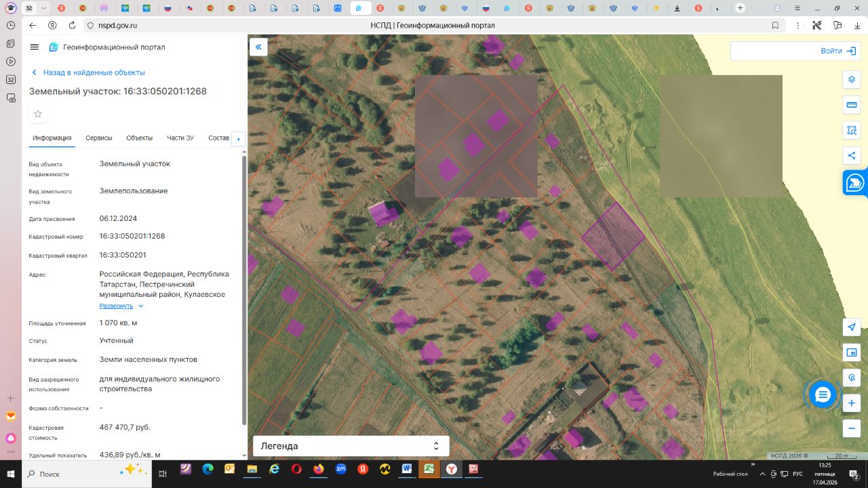Open Microsoft Word from the taskbar
868x488 pixels.
click(407, 469)
